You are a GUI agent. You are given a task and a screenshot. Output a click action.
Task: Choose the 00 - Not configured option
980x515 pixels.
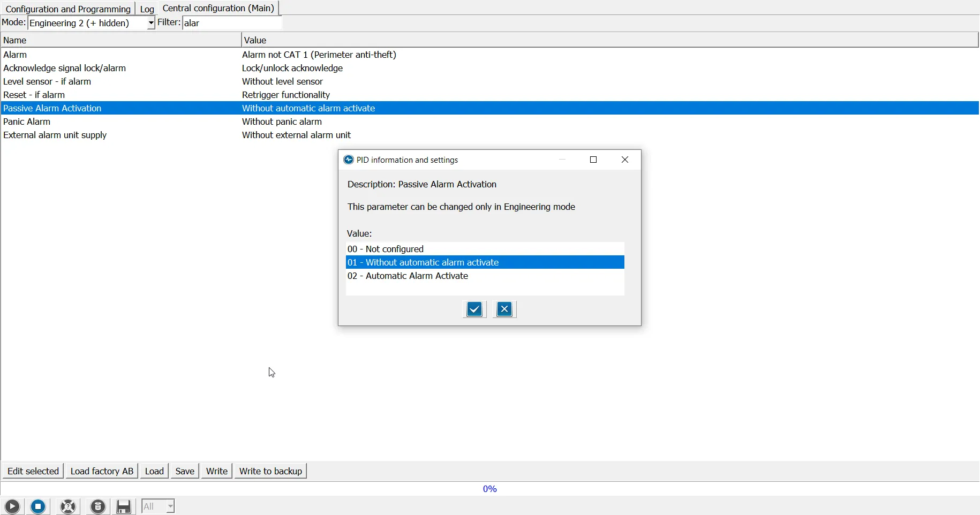click(x=386, y=249)
